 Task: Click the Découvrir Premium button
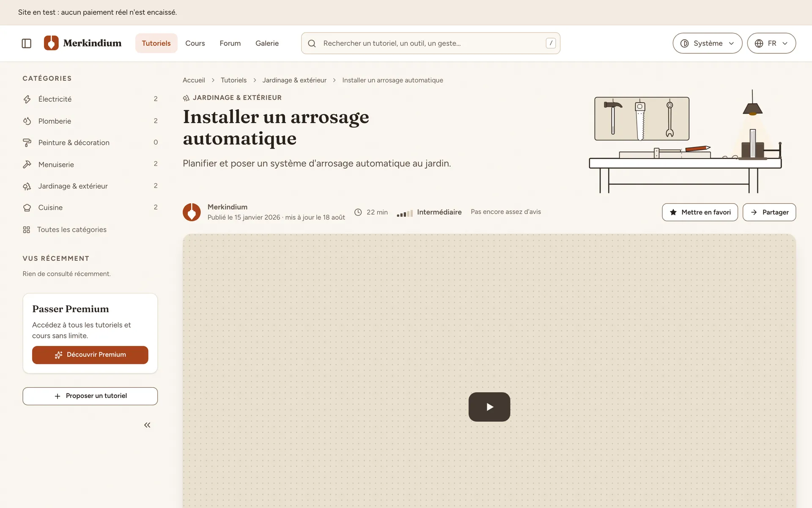pyautogui.click(x=90, y=355)
